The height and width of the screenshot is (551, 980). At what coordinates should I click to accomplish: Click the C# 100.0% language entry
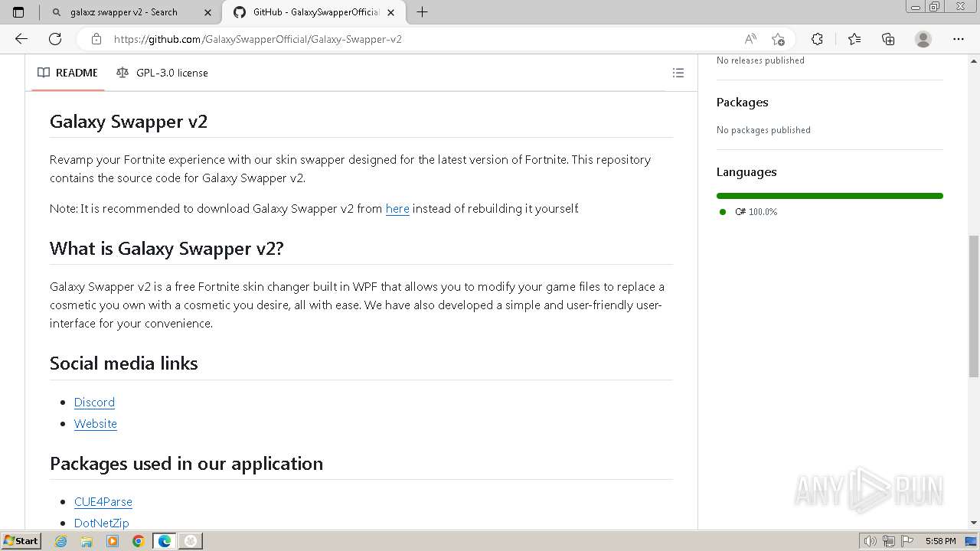pos(756,212)
